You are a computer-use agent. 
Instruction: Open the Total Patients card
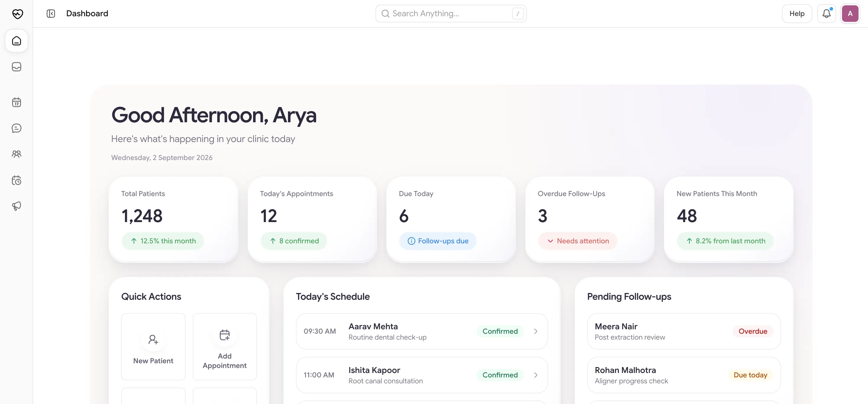click(173, 219)
